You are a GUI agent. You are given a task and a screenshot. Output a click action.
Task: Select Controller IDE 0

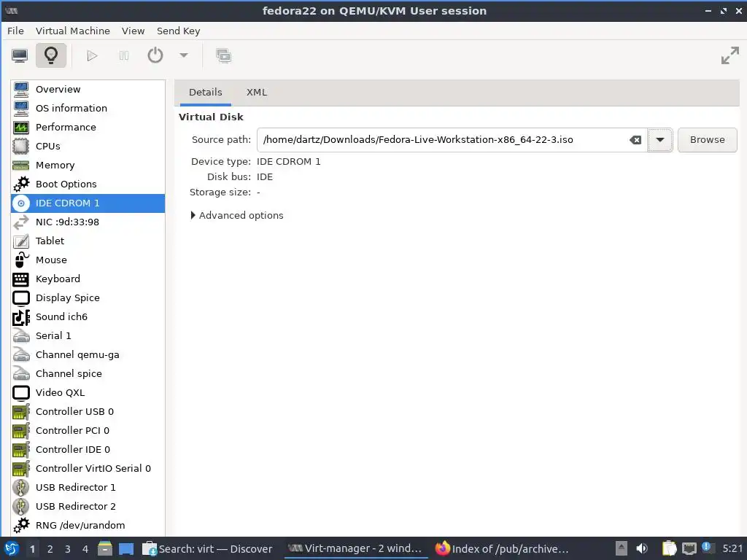coord(88,449)
